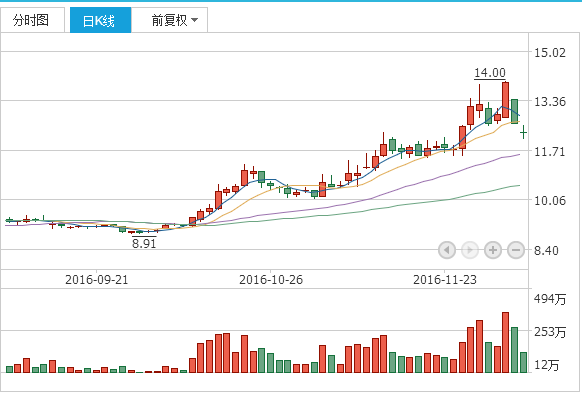Click the 8.40 price axis value
Viewport: 582px width, 393px height.
(546, 250)
